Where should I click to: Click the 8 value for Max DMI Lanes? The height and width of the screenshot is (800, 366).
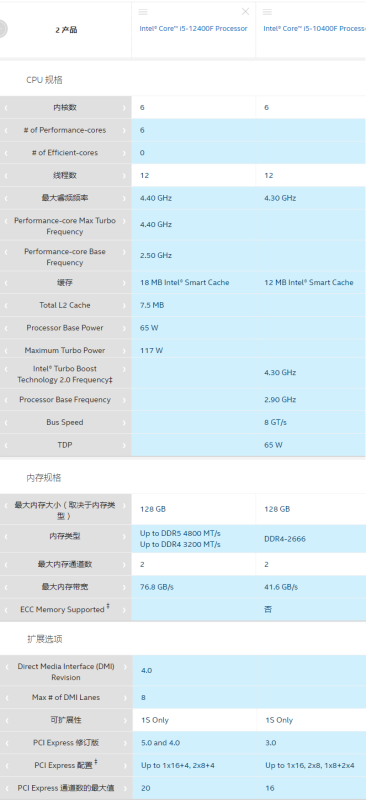143,697
